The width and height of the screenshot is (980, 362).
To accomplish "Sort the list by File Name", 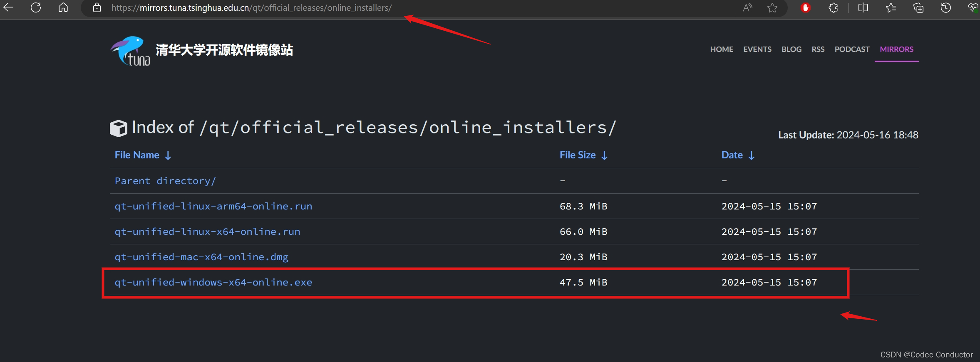I will (x=143, y=155).
